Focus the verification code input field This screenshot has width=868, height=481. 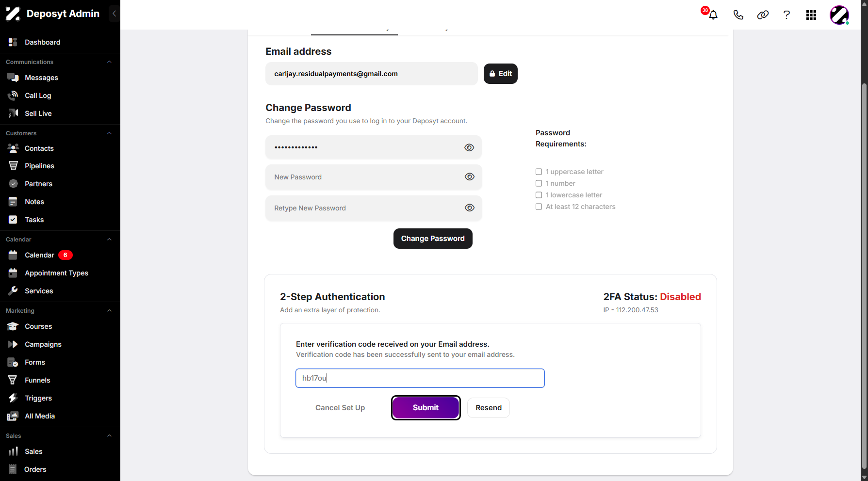coord(420,378)
